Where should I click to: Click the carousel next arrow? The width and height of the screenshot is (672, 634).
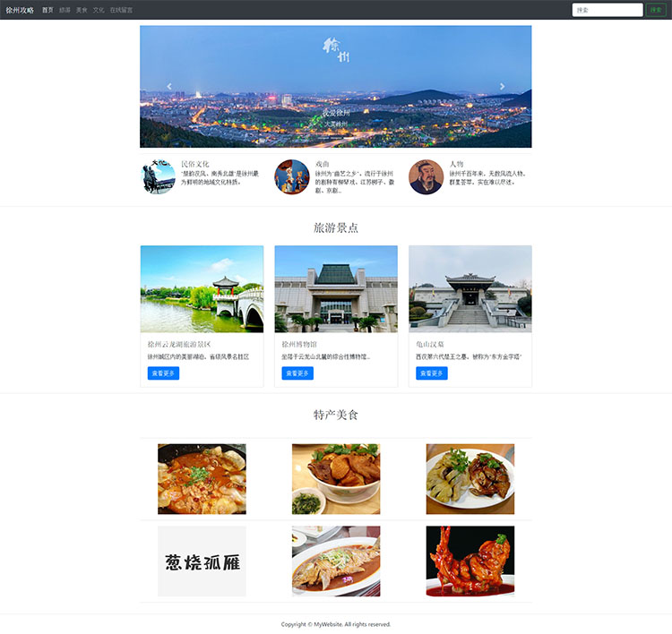tap(502, 87)
